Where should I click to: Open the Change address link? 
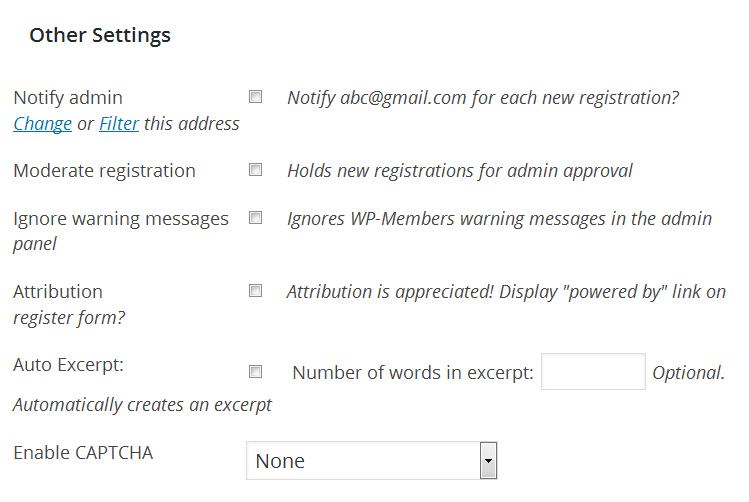(42, 124)
